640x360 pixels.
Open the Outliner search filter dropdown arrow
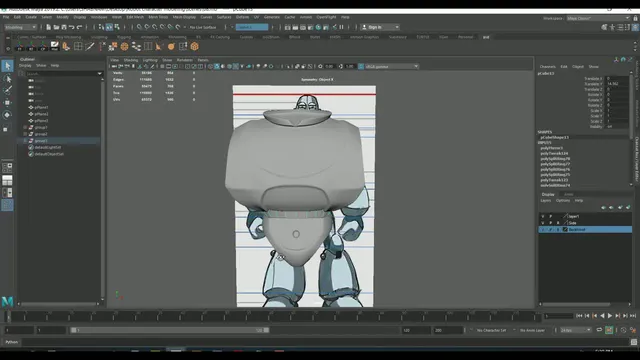(x=100, y=74)
